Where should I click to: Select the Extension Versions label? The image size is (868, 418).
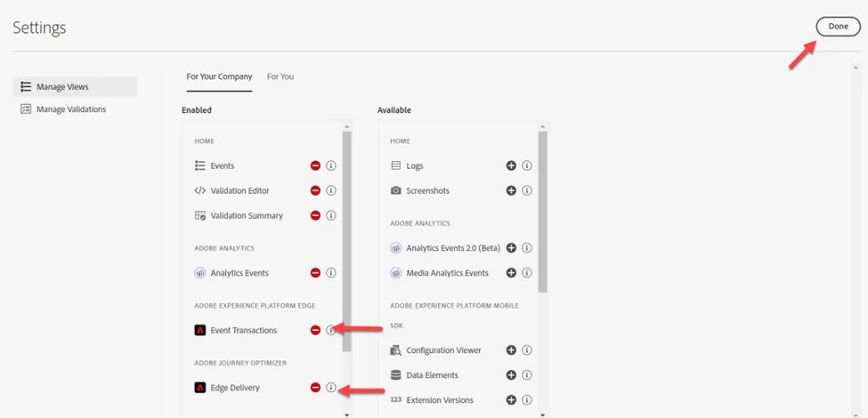(440, 400)
